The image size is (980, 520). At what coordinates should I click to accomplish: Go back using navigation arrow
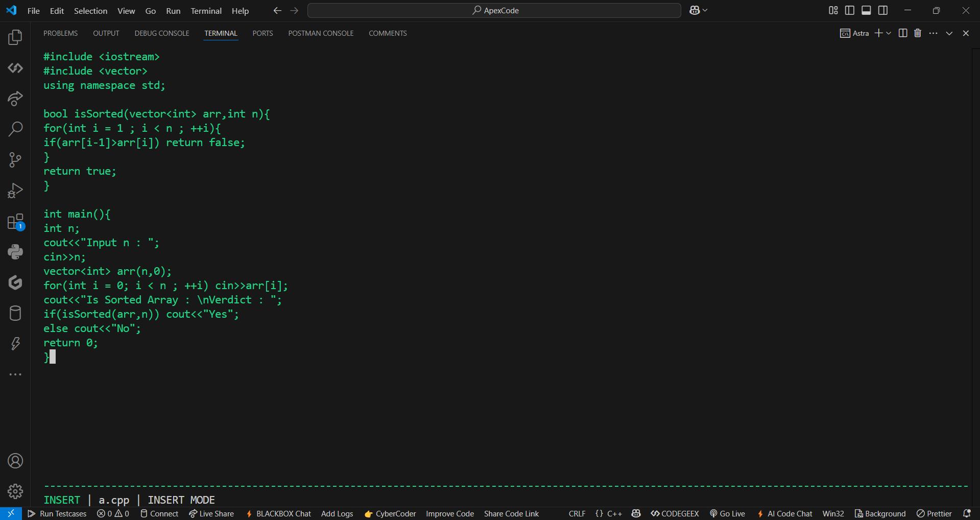pyautogui.click(x=277, y=11)
